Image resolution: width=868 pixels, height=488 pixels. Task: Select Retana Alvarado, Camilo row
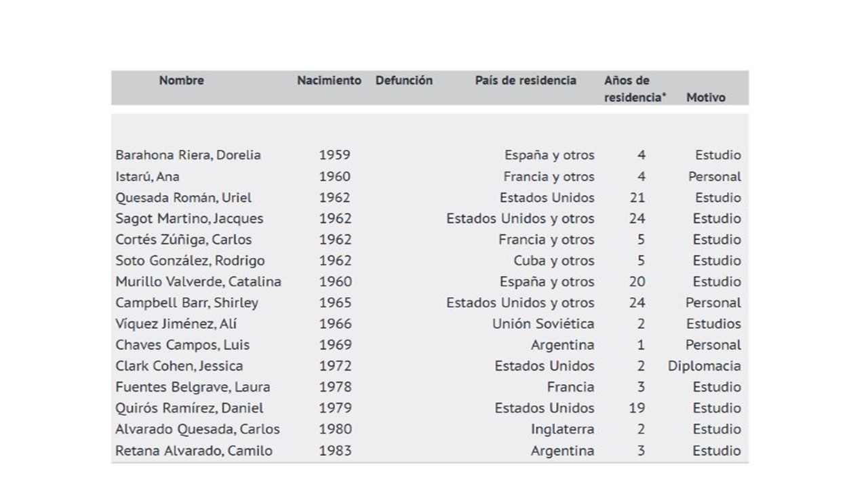430,450
